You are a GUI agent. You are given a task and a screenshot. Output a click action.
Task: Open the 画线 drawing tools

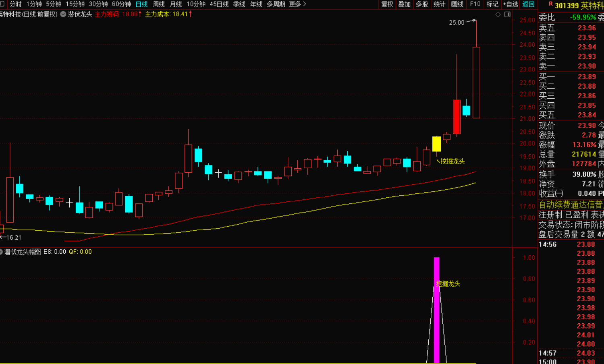pos(457,4)
